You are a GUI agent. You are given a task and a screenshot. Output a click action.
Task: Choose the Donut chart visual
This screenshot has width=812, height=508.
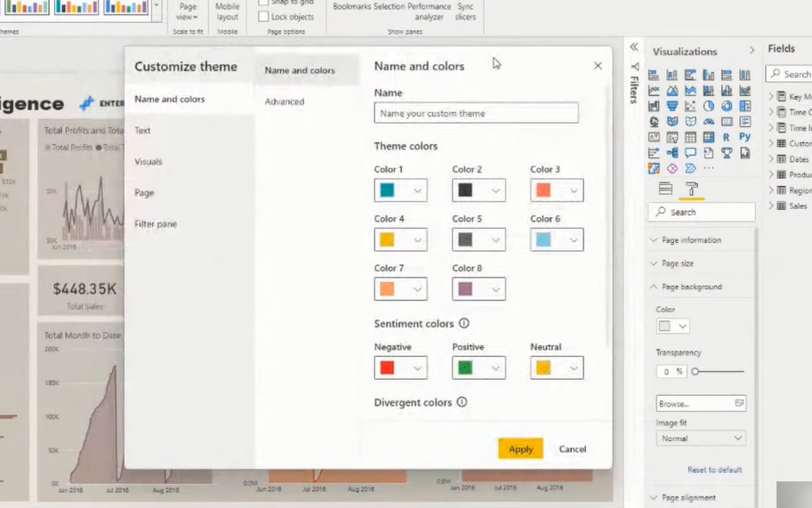(728, 106)
